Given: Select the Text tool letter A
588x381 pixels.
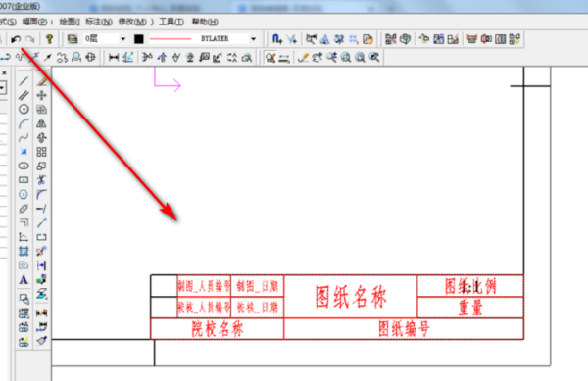Looking at the screenshot, I should coord(24,280).
